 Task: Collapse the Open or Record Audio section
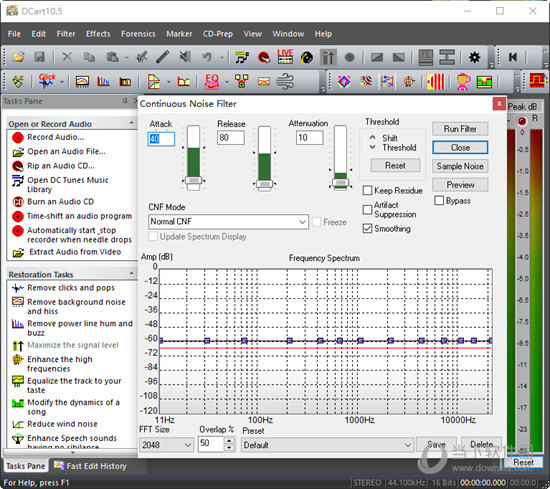[132, 123]
